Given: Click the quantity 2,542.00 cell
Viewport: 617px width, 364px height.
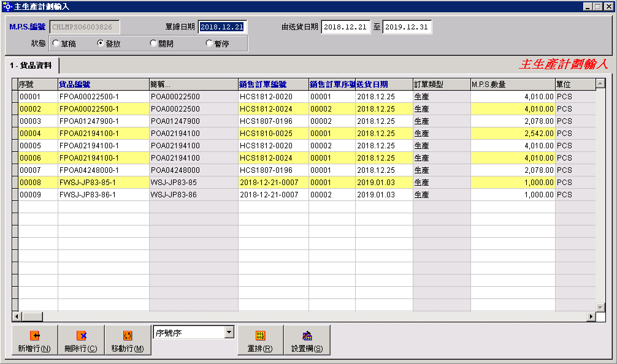Looking at the screenshot, I should pos(513,133).
